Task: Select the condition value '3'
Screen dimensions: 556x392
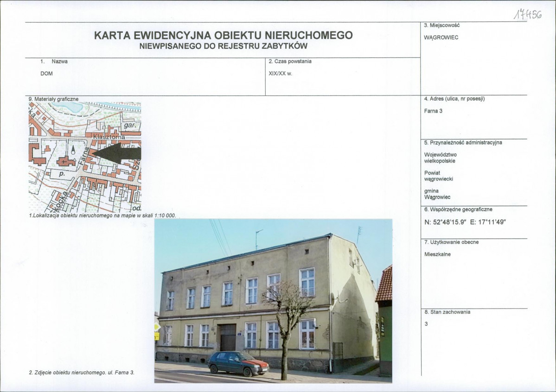Action: (426, 324)
